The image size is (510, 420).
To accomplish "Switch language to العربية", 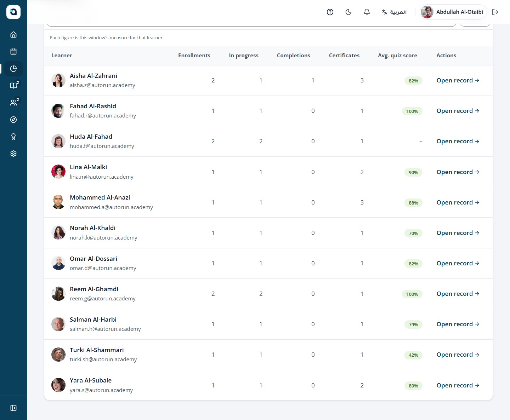I will pos(394,12).
